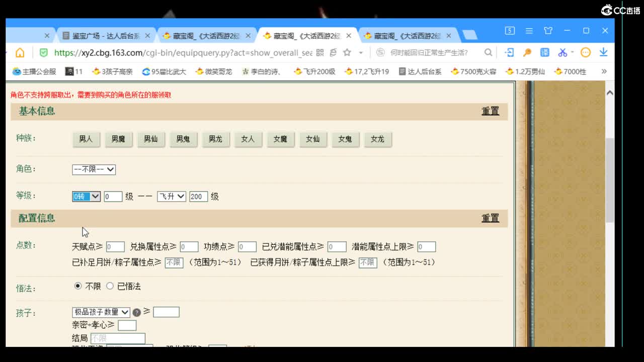Reset the 配置信息 section via 重置
This screenshot has height=362, width=644.
point(490,218)
